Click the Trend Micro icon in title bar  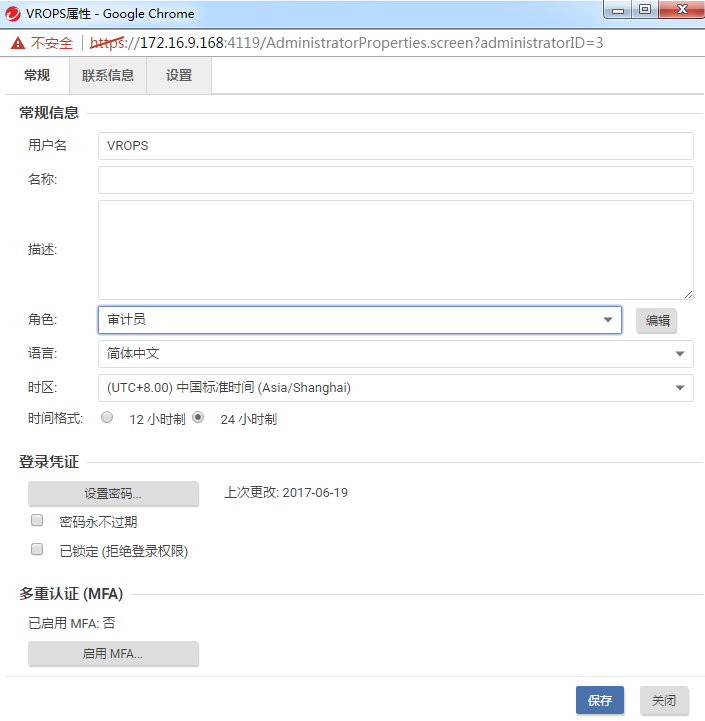(13, 14)
